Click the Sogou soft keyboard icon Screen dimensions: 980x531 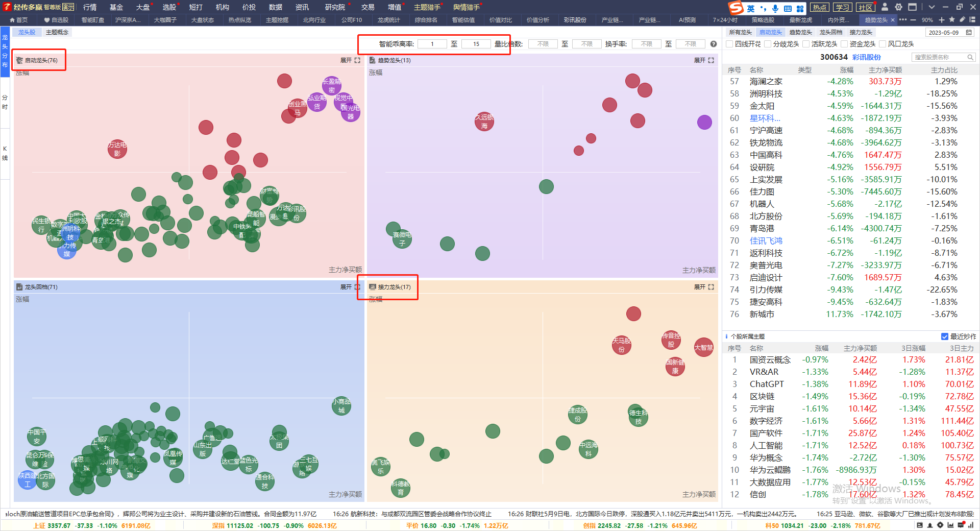(788, 9)
